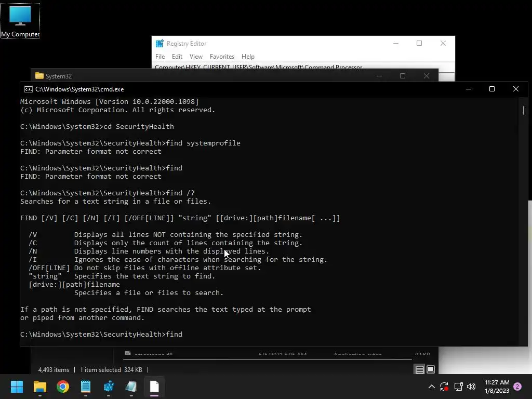Close the Registry Editor window
This screenshot has width=532, height=399.
443,44
